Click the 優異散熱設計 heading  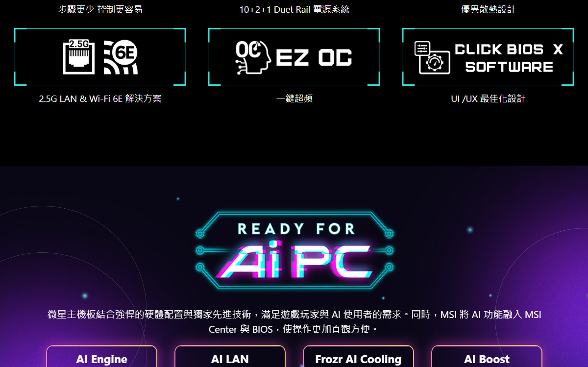(489, 9)
